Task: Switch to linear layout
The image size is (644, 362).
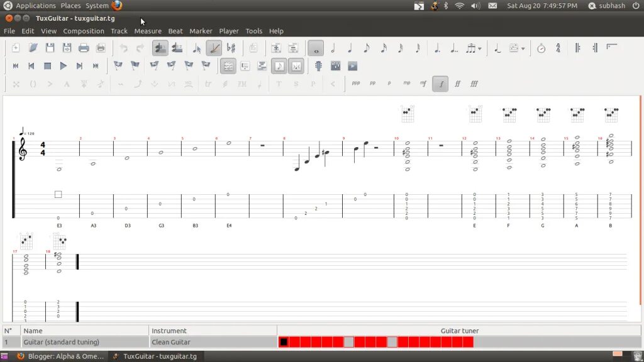Action: 245,65
